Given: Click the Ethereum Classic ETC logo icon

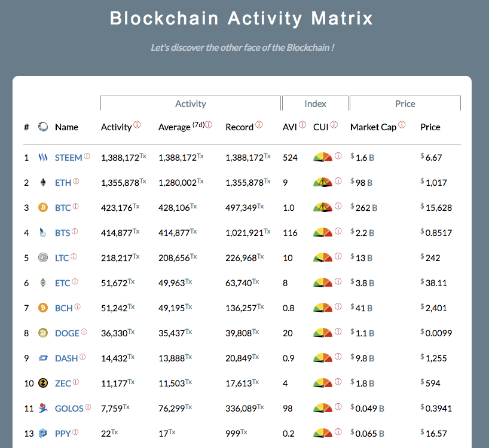Looking at the screenshot, I should (x=43, y=283).
